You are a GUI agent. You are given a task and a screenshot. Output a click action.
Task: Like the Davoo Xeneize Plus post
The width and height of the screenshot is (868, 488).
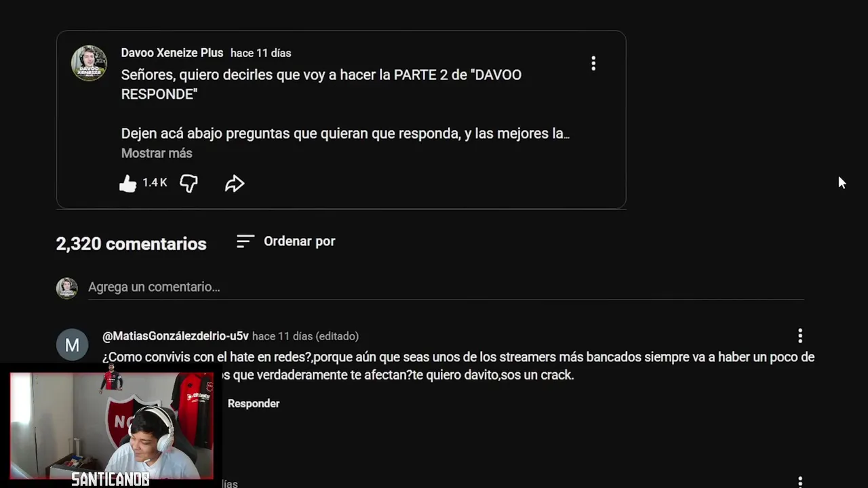[127, 183]
